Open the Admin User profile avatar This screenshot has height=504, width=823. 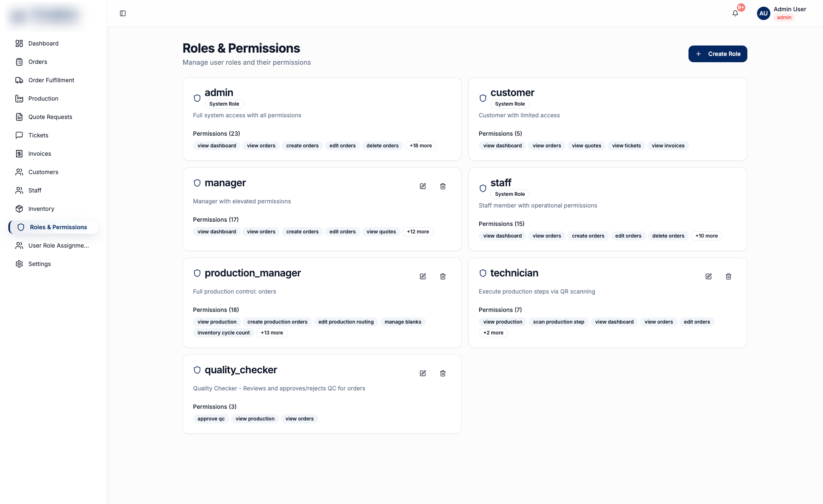click(x=764, y=13)
